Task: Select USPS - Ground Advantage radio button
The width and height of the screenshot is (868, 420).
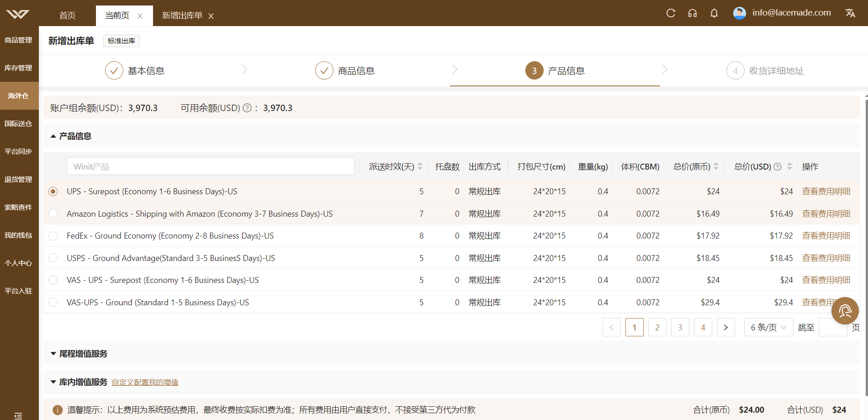Action: click(53, 258)
